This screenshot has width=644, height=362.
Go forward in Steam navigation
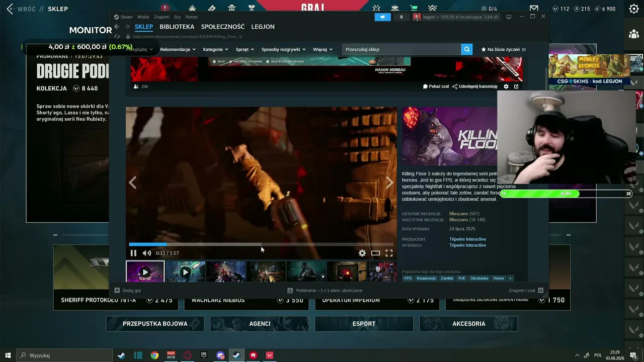point(127,27)
